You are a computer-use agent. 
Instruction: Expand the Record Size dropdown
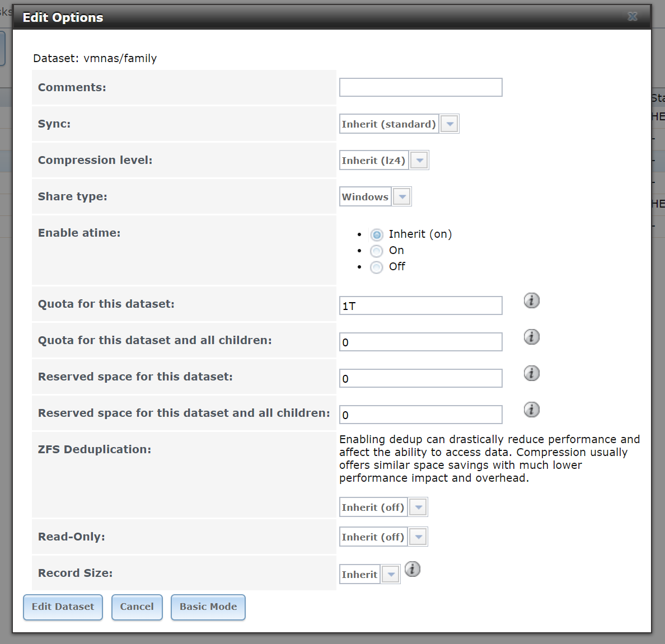tap(391, 575)
